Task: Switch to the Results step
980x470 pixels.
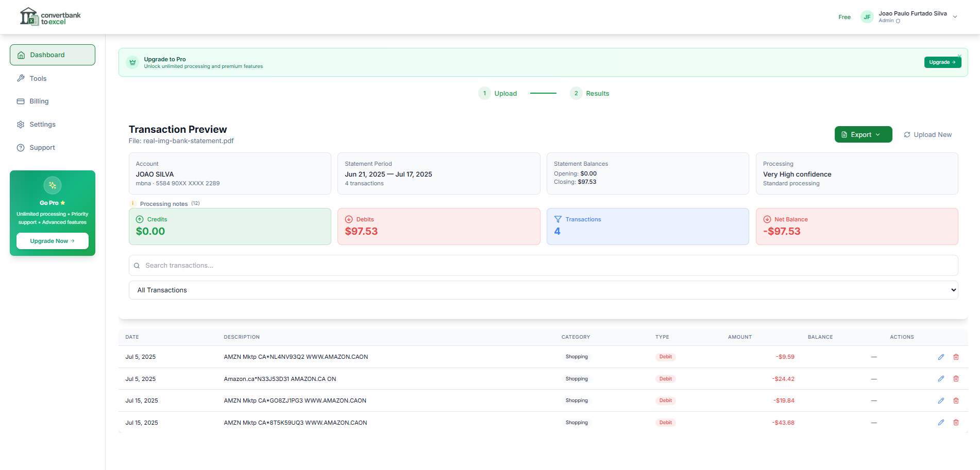Action: click(x=589, y=93)
